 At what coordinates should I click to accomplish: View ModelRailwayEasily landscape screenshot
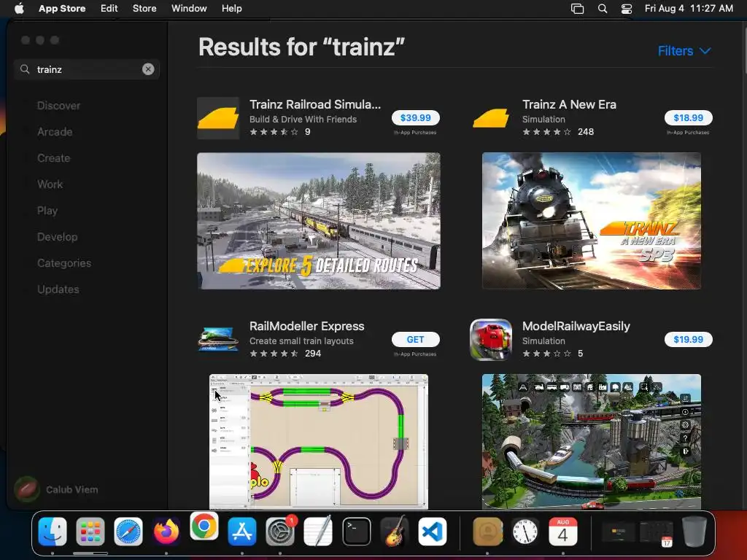(591, 441)
